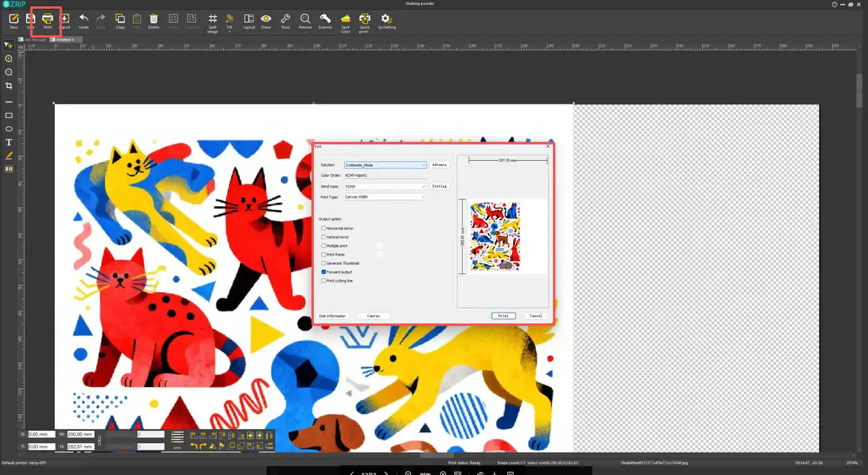This screenshot has height=475, width=868.
Task: Click the Delete trash can icon
Action: (x=154, y=21)
